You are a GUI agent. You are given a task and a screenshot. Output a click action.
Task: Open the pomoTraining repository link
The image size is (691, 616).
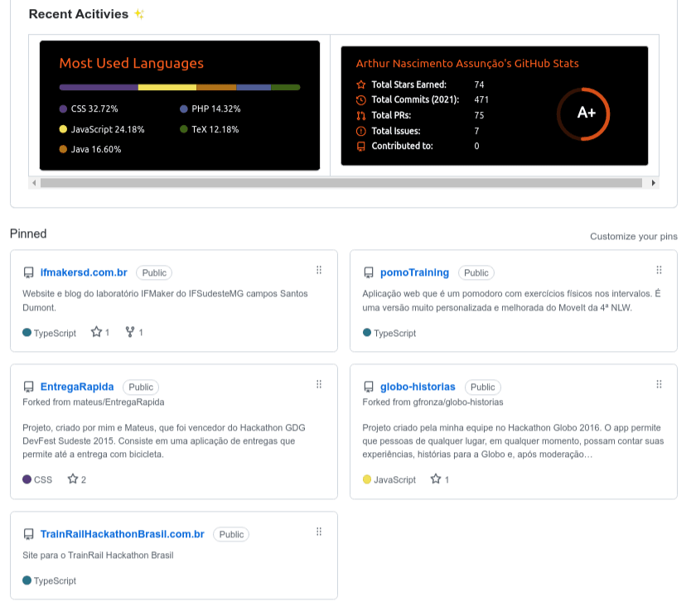[414, 272]
